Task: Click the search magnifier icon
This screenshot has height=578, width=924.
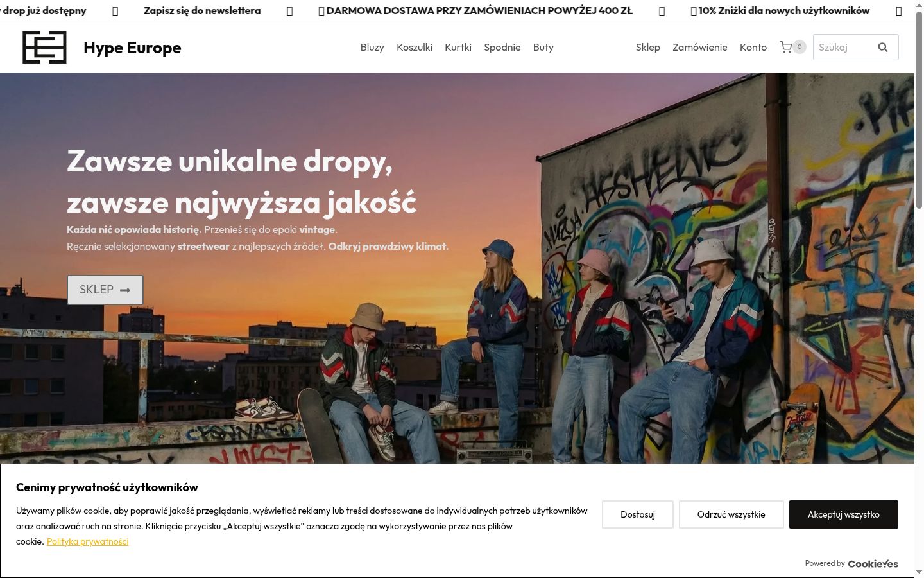Action: coord(883,47)
